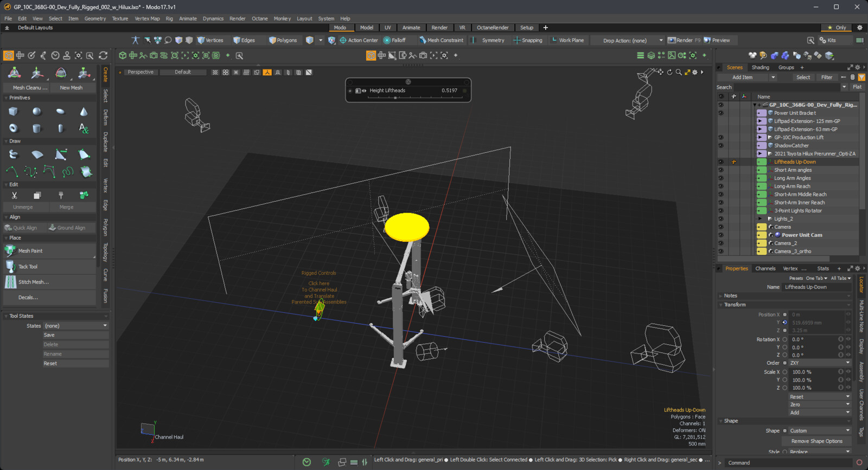Viewport: 868px width, 470px height.
Task: Click the viewport camera frame icon in green toolbar
Action: (x=154, y=55)
